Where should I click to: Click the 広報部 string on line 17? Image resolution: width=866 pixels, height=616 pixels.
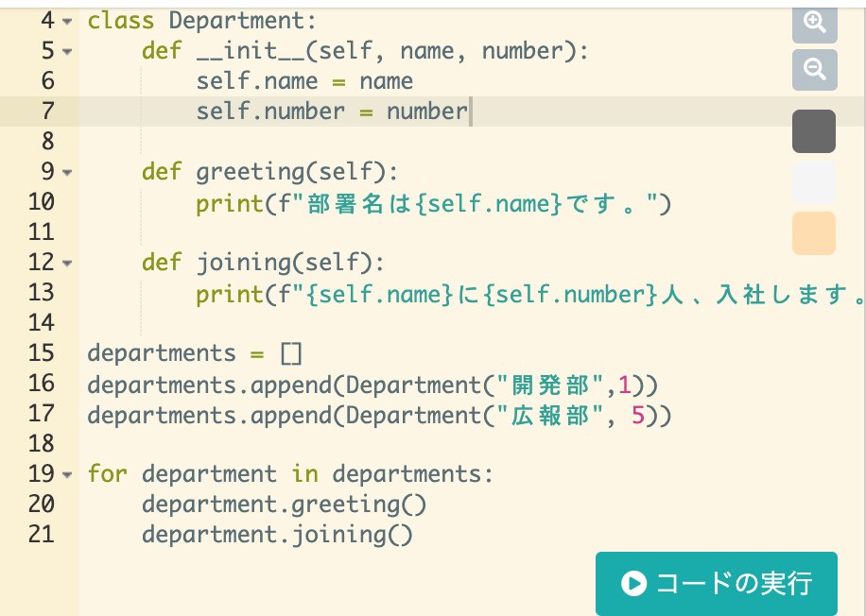click(550, 415)
